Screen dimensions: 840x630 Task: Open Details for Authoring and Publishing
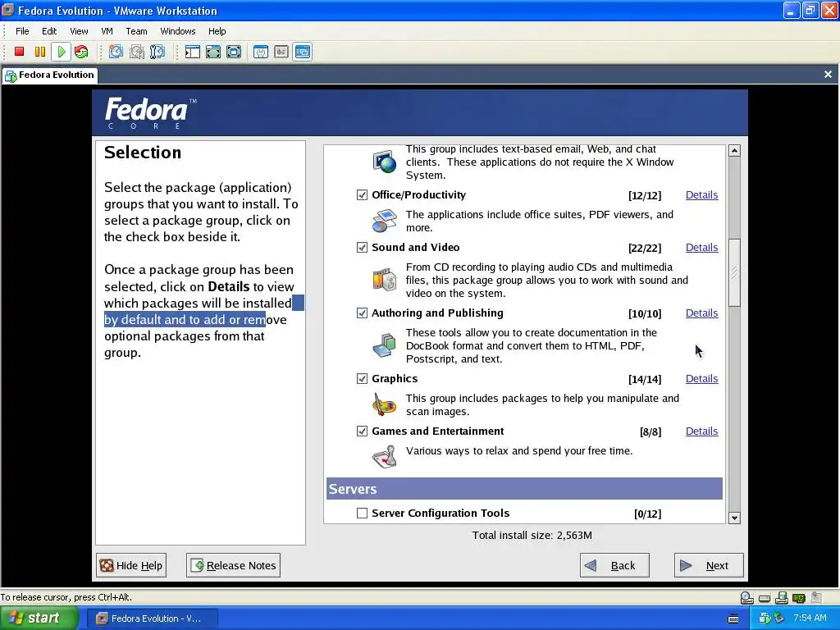click(x=702, y=313)
